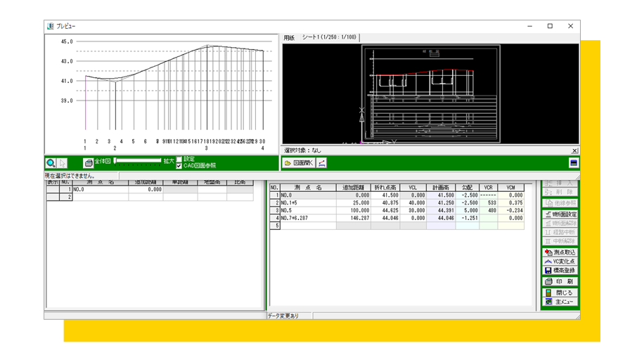
Task: Click the VC変化点 button
Action: tap(560, 261)
